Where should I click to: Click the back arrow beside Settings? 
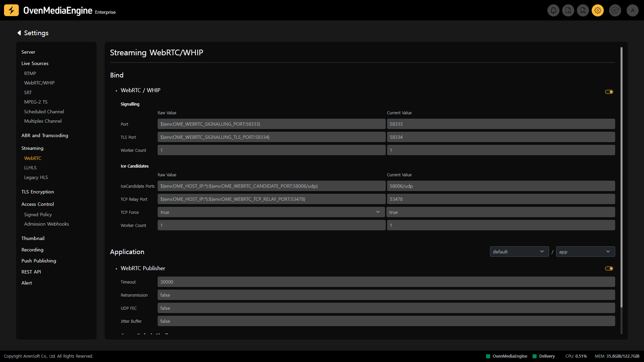click(19, 33)
